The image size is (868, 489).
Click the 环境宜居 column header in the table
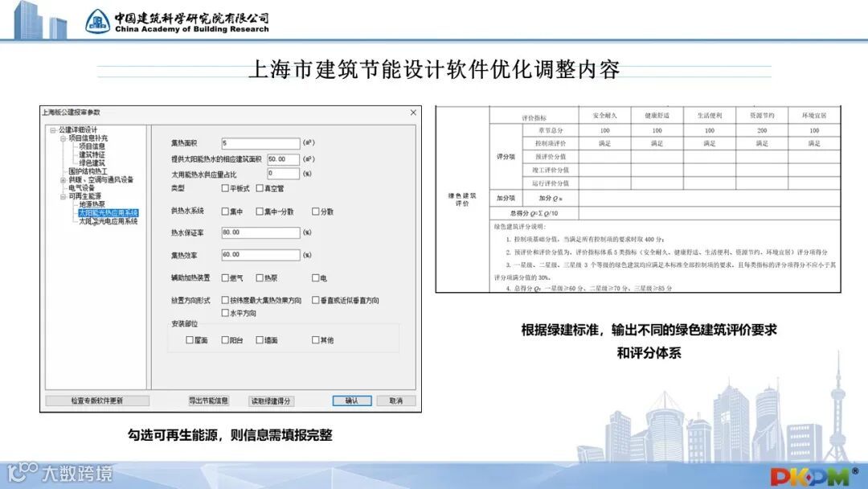814,116
